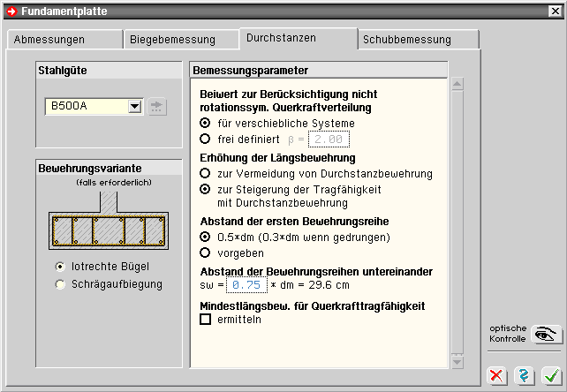This screenshot has height=392, width=567.
Task: Click the optische Kontrolle eye icon
Action: (548, 335)
